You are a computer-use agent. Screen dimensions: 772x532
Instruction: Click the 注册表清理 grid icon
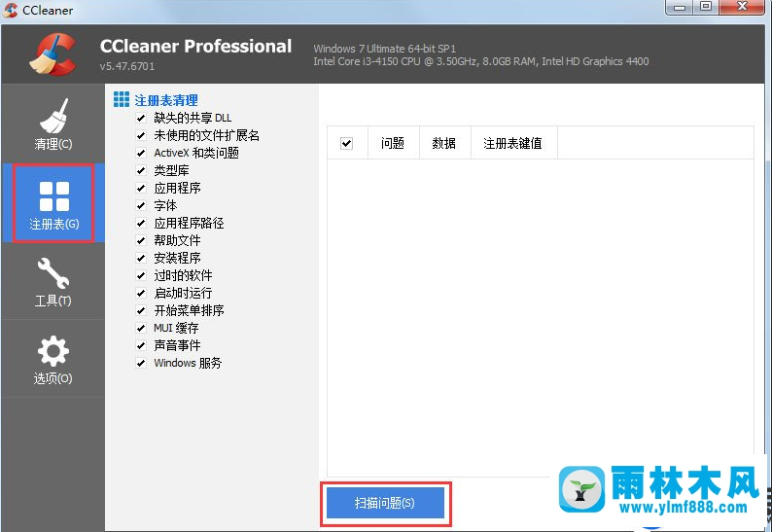tap(122, 99)
